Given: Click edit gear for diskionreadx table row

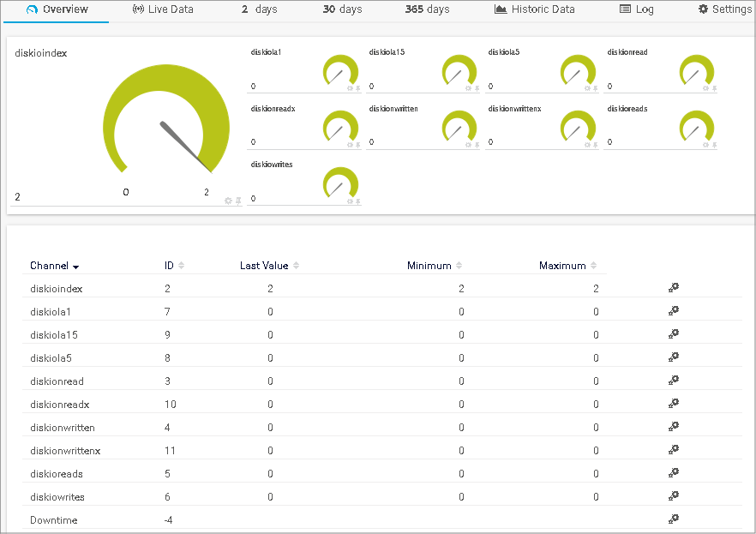Looking at the screenshot, I should 674,403.
